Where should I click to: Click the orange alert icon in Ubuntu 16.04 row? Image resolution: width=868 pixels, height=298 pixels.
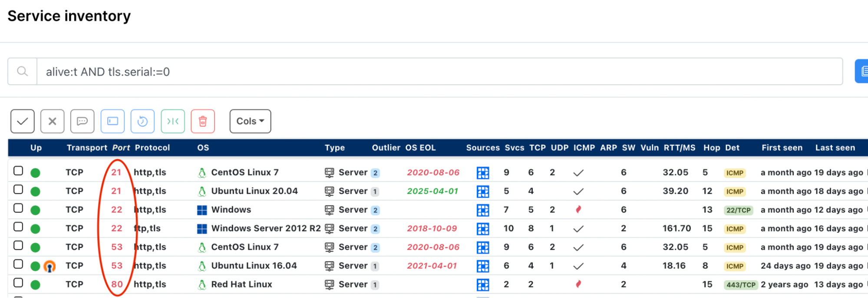(x=50, y=266)
